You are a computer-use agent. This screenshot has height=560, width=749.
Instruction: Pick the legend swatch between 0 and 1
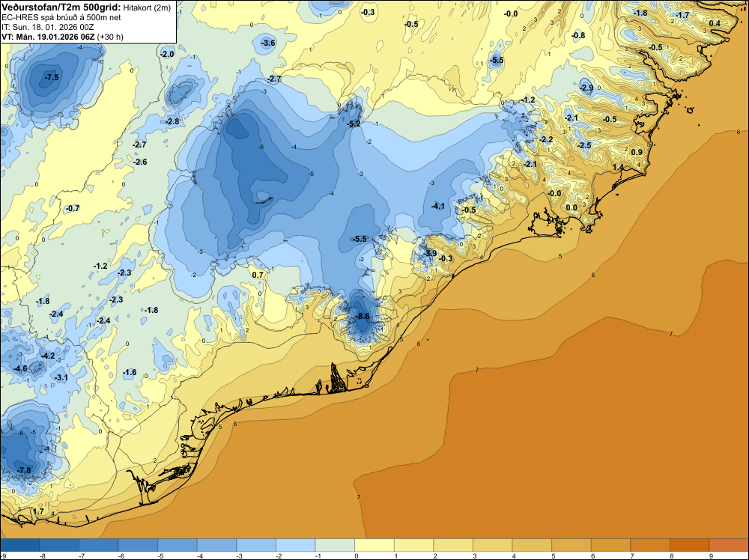(x=374, y=545)
